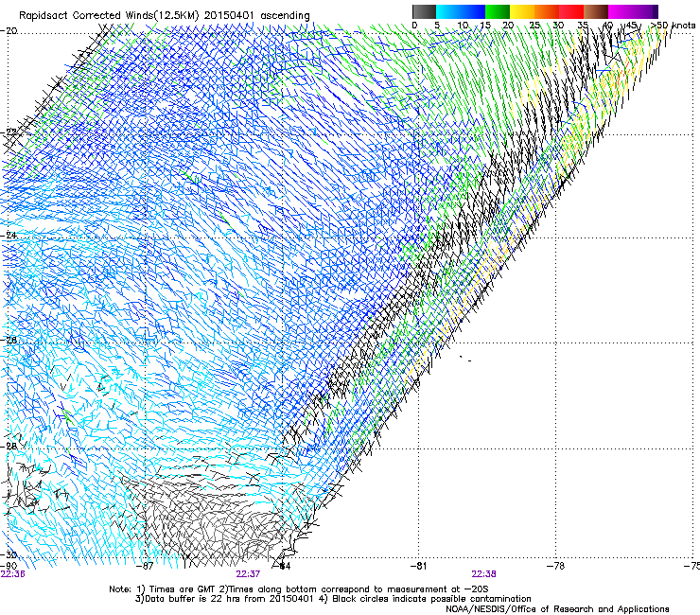This screenshot has height=615, width=700.
Task: Click the 22:38 pass time label
Action: pyautogui.click(x=484, y=574)
